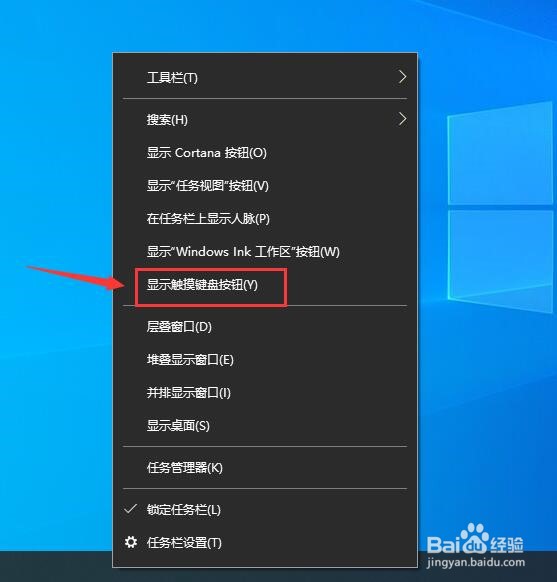The height and width of the screenshot is (582, 557).
Task: Open 任务栏设置(T) entry
Action: point(265,543)
